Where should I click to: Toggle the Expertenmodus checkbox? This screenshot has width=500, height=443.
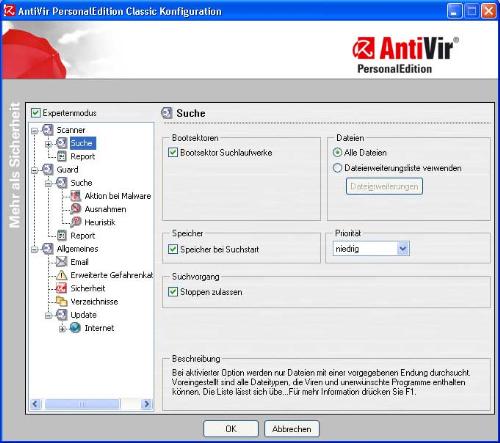(x=36, y=113)
